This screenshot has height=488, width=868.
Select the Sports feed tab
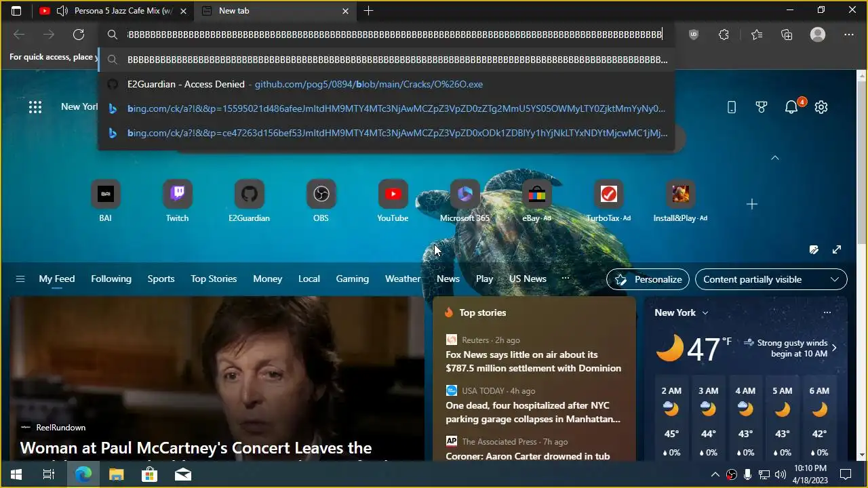pos(161,279)
